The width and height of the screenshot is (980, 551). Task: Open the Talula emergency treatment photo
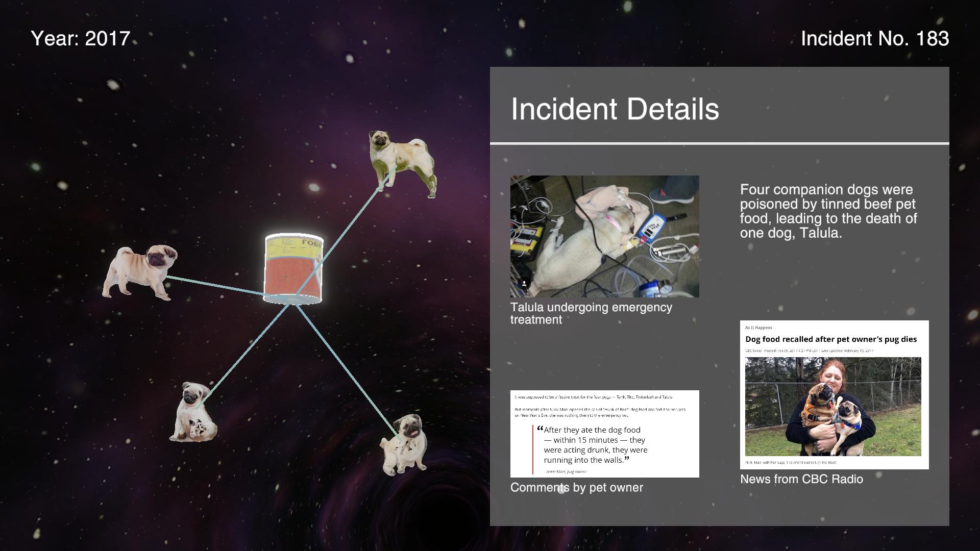tap(604, 236)
